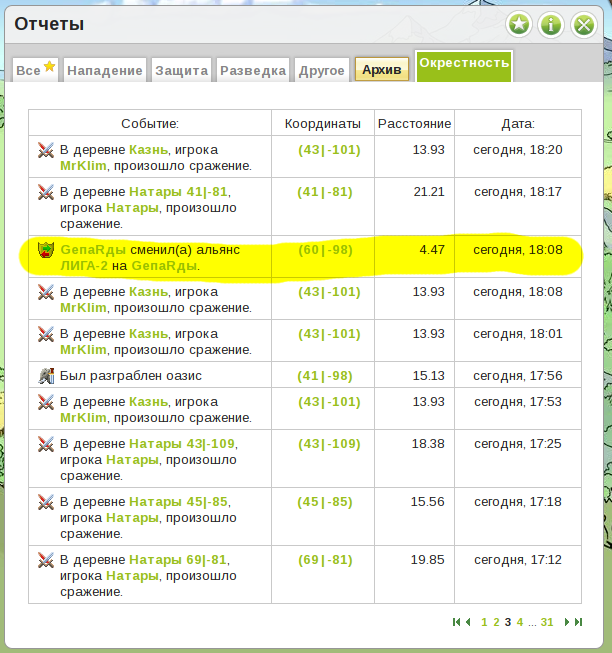Open the green info icon
This screenshot has width=612, height=653.
[x=551, y=24]
